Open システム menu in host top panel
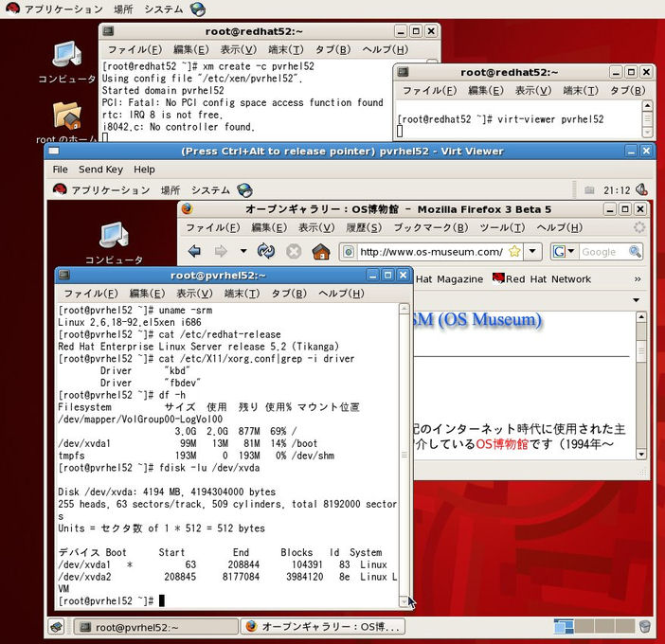Image resolution: width=665 pixels, height=644 pixels. click(164, 9)
